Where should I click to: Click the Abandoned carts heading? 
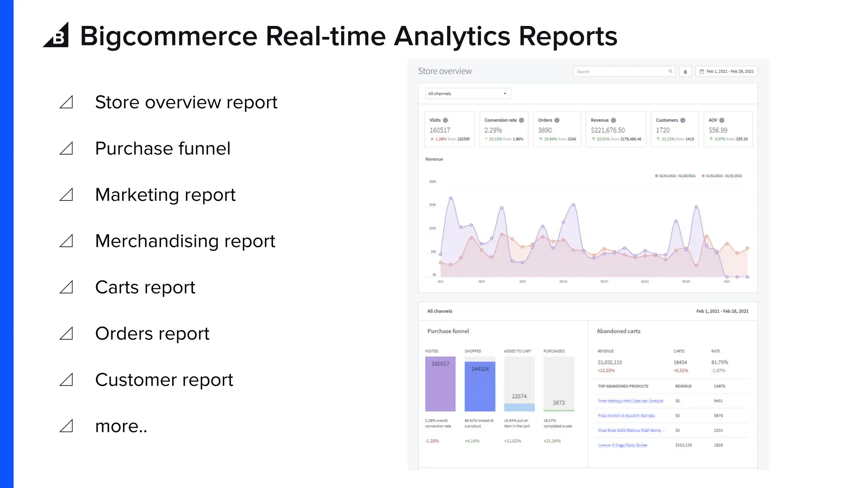pos(618,331)
